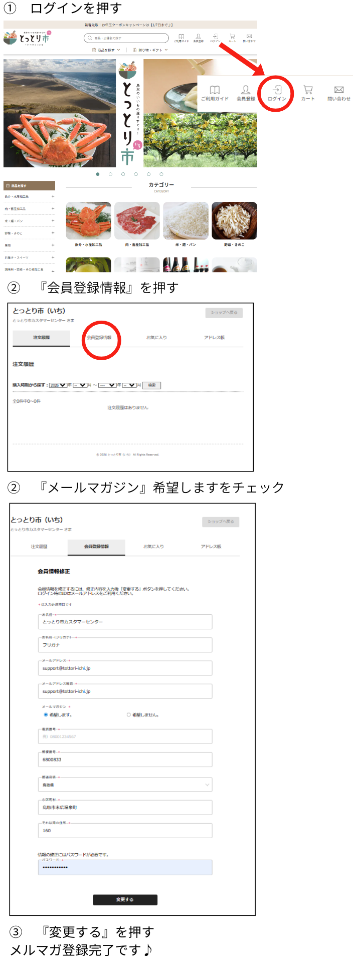
Task: Click the magnifier icon in the search bar
Action: [x=90, y=38]
